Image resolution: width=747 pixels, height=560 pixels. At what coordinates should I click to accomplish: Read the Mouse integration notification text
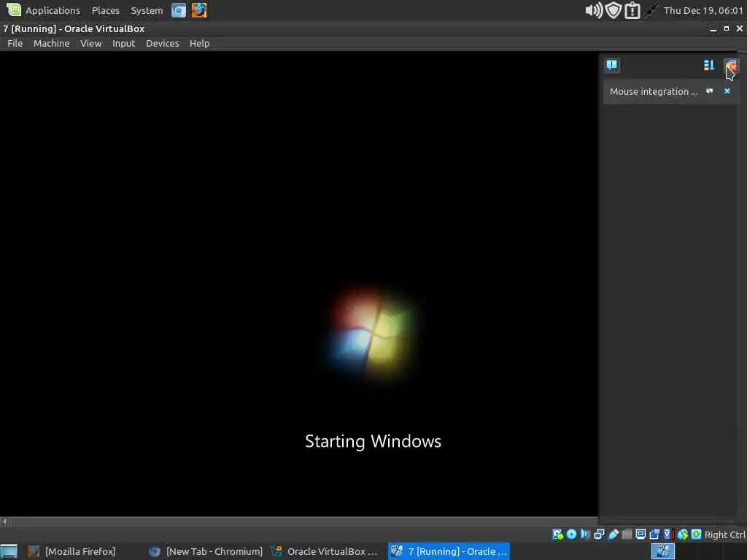pos(653,91)
